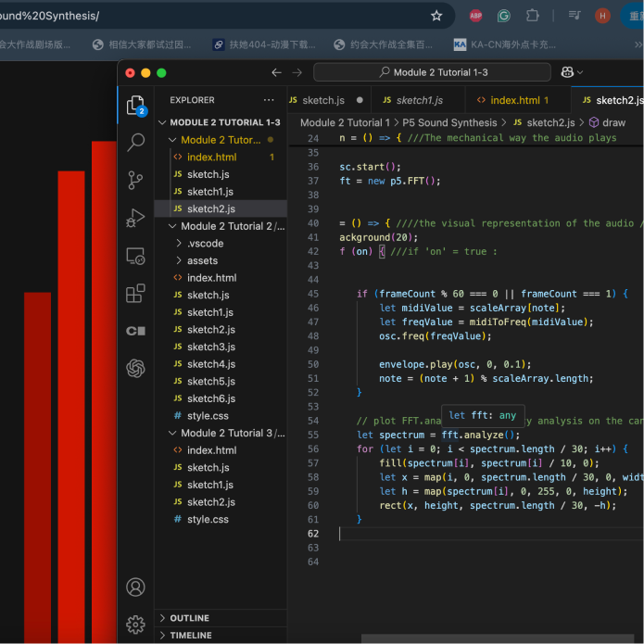
Task: Switch to the index.html editor tab
Action: (518, 100)
